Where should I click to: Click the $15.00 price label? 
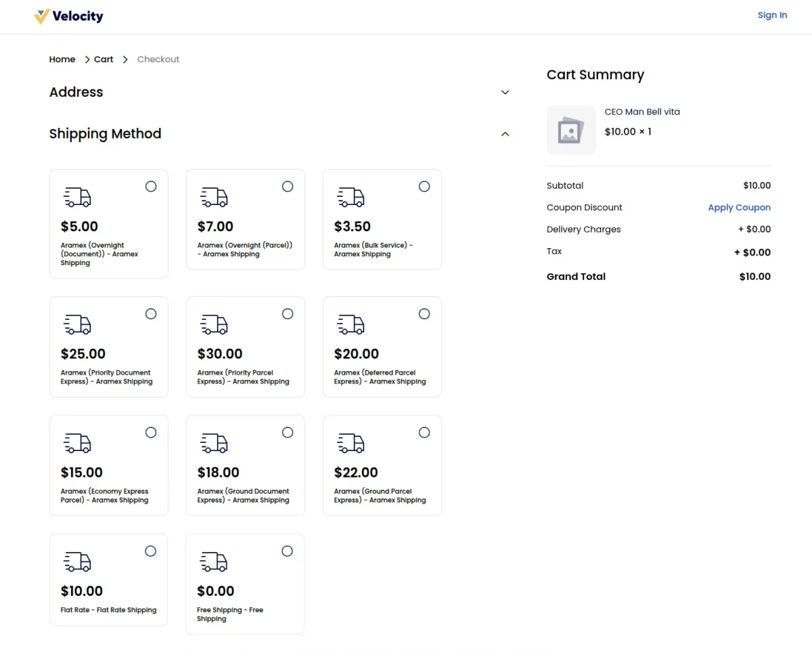coord(82,473)
